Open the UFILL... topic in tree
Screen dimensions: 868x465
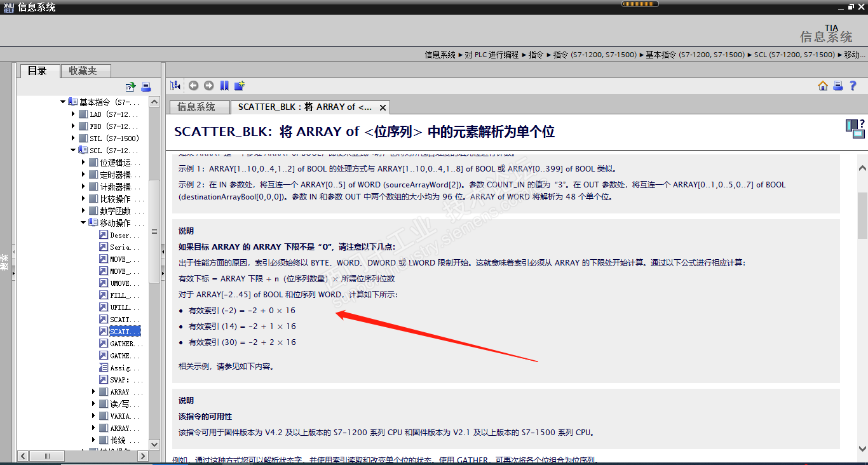(119, 307)
